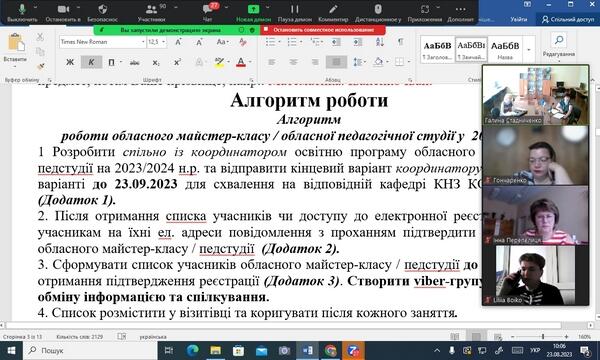This screenshot has height=360, width=600.
Task: Show paragraph marks with the pilcrow icon
Action: pos(401,42)
